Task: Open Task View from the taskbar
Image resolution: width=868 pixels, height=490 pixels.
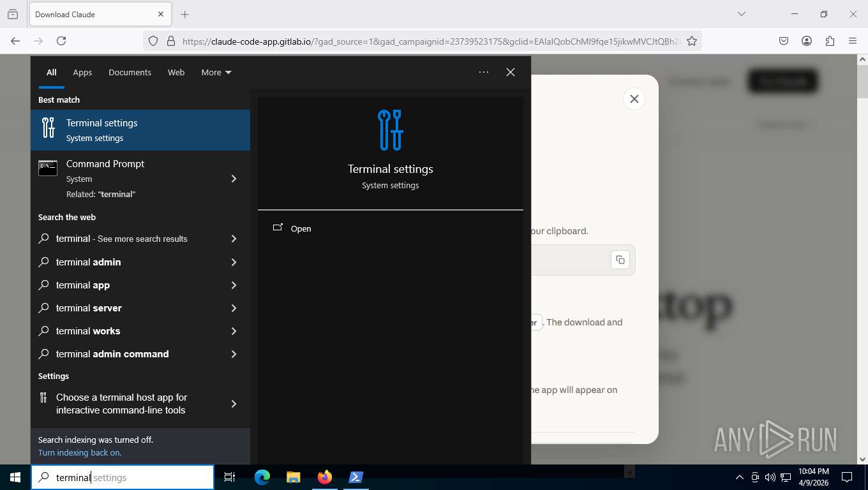Action: pos(230,477)
